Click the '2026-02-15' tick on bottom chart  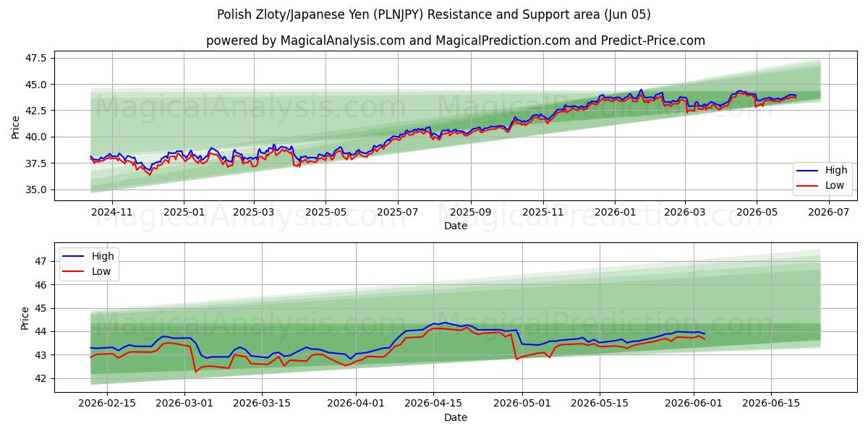click(x=106, y=403)
